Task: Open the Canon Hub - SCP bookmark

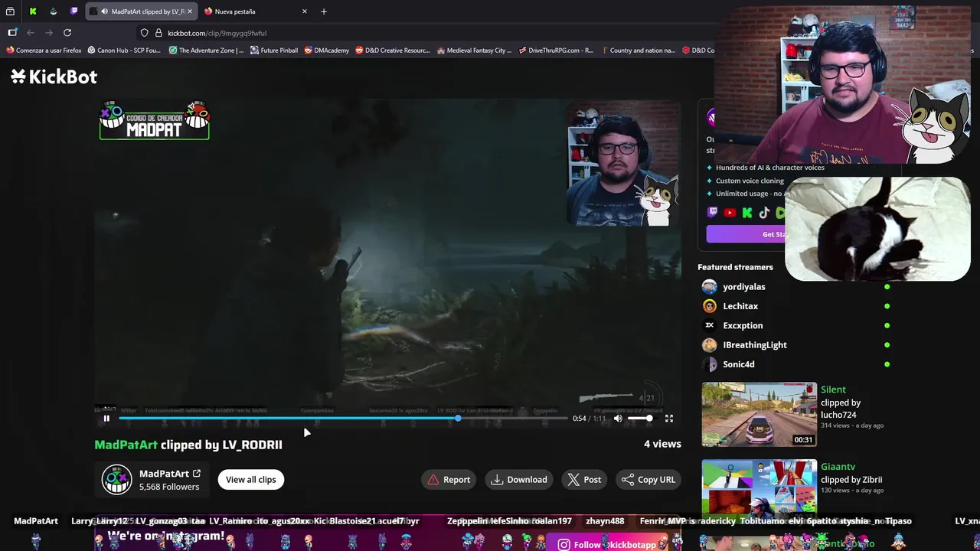Action: click(124, 51)
